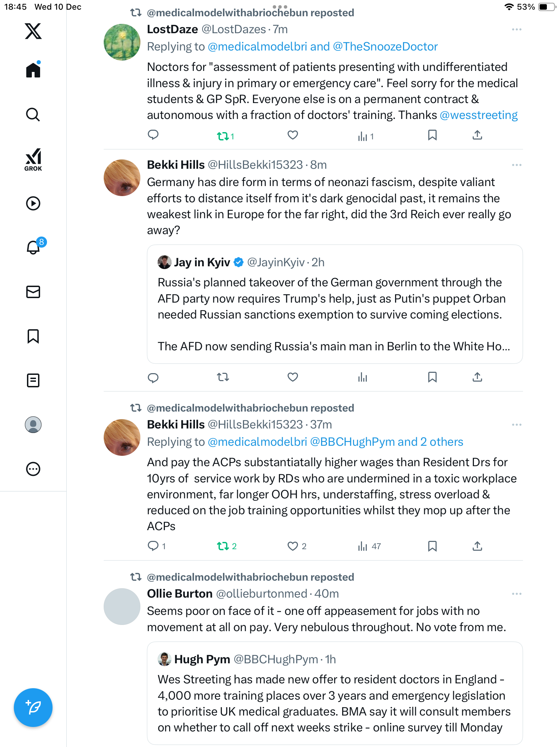Undo repost on Bekki Hills' ACPs post
This screenshot has height=747, width=560.
tap(223, 546)
